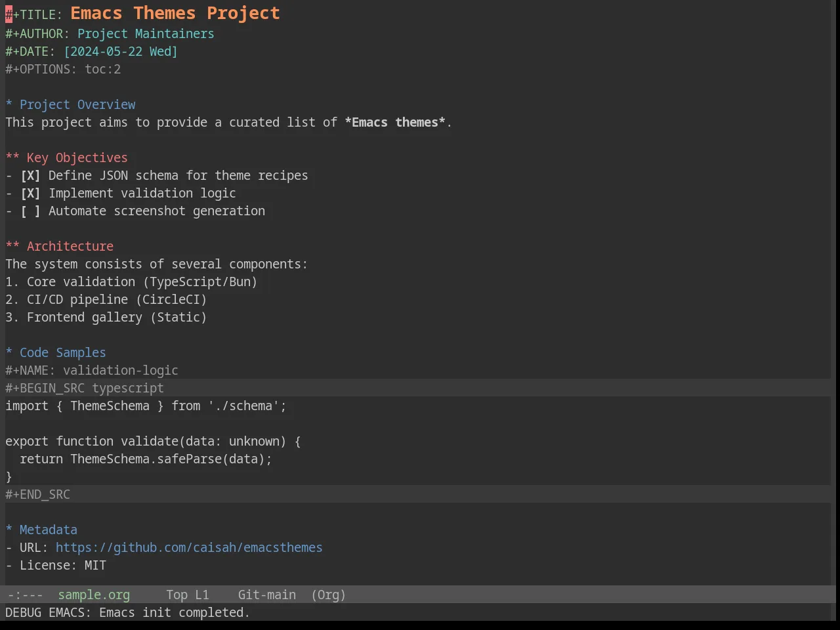The height and width of the screenshot is (630, 840).
Task: Toggle the checked "Define JSON schema" checkbox
Action: (x=30, y=176)
